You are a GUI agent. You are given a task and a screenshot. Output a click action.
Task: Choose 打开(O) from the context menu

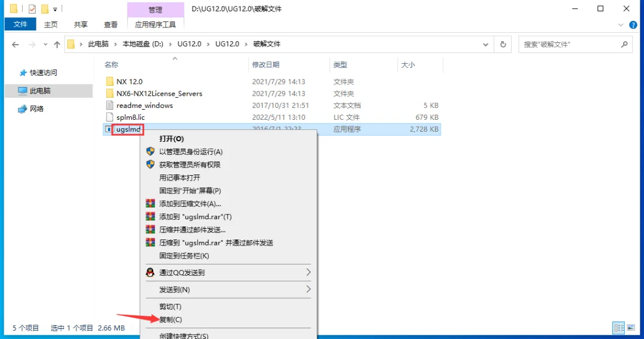pos(171,139)
